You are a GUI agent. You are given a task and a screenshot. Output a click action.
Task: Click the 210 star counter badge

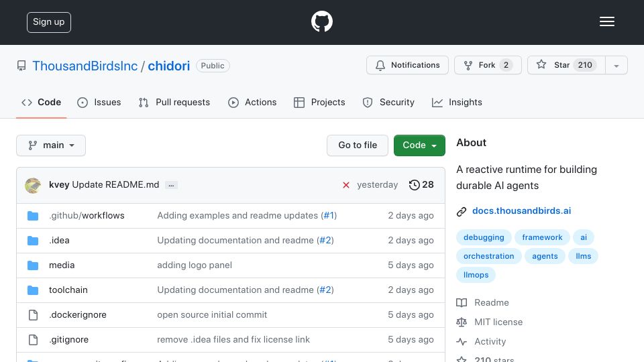(585, 65)
